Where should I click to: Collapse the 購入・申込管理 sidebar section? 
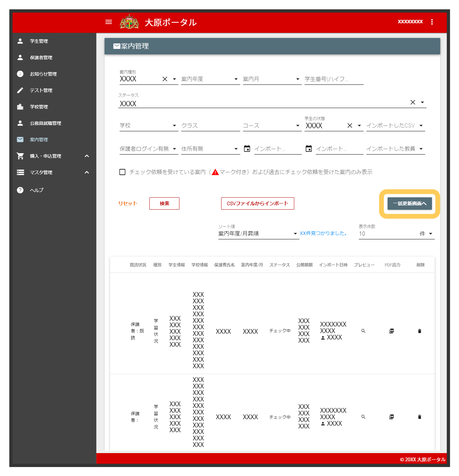[x=87, y=156]
